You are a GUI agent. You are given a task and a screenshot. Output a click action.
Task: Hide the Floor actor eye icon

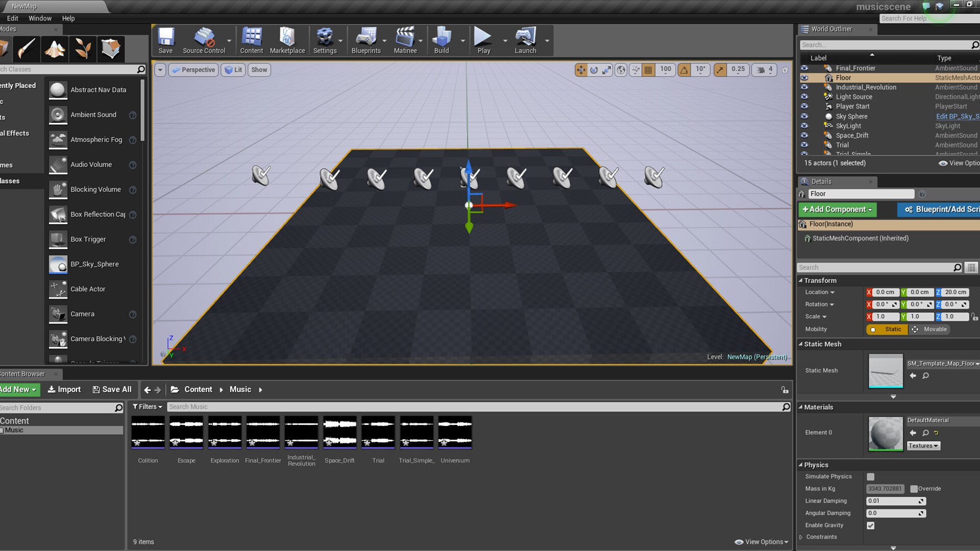coord(804,78)
